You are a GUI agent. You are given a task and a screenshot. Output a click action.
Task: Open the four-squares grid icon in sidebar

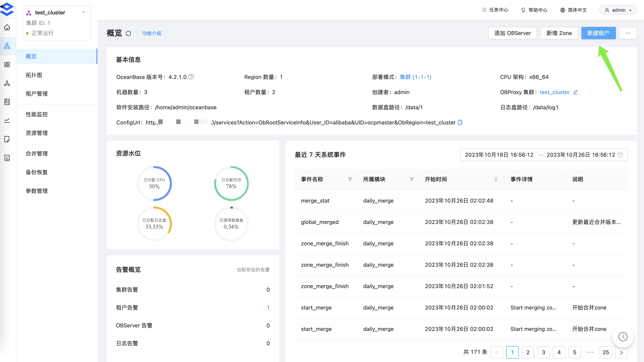7,65
